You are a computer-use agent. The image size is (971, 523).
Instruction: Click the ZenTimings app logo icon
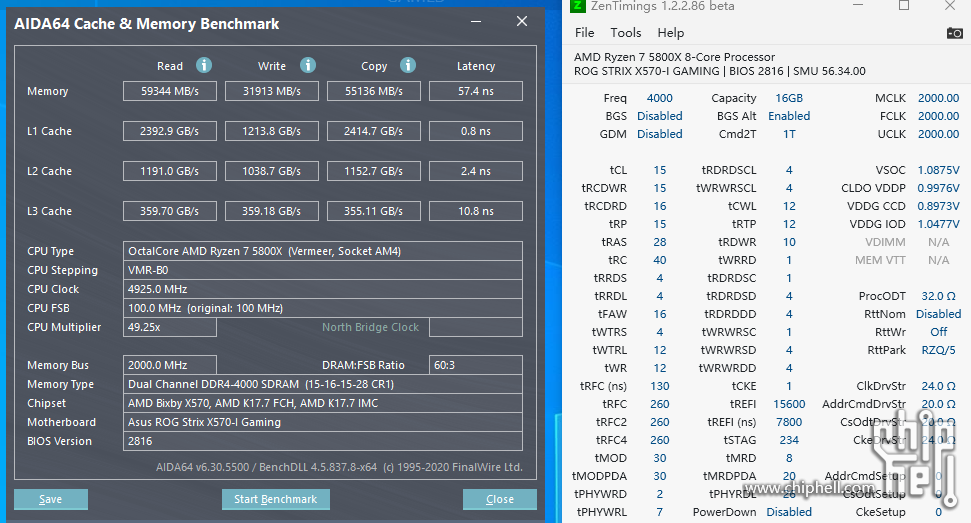point(577,6)
